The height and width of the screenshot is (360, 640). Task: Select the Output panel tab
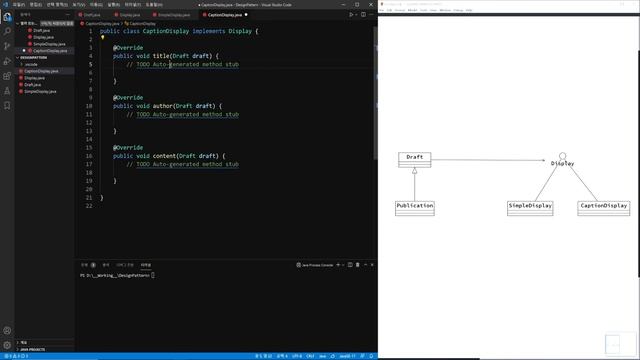pos(106,265)
